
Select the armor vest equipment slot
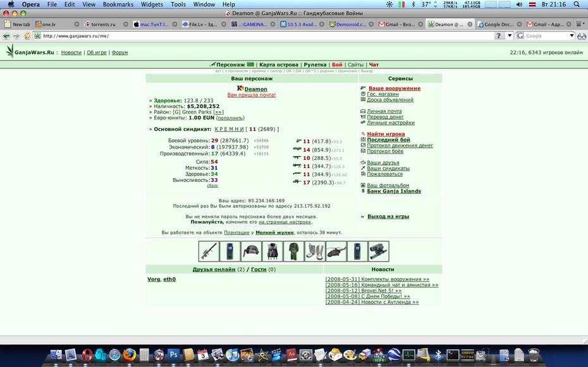click(273, 251)
